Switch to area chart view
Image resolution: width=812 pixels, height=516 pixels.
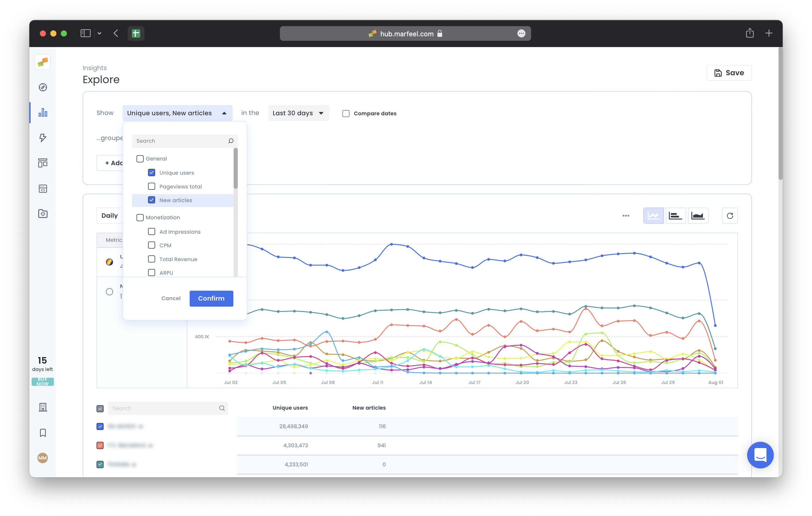click(697, 216)
